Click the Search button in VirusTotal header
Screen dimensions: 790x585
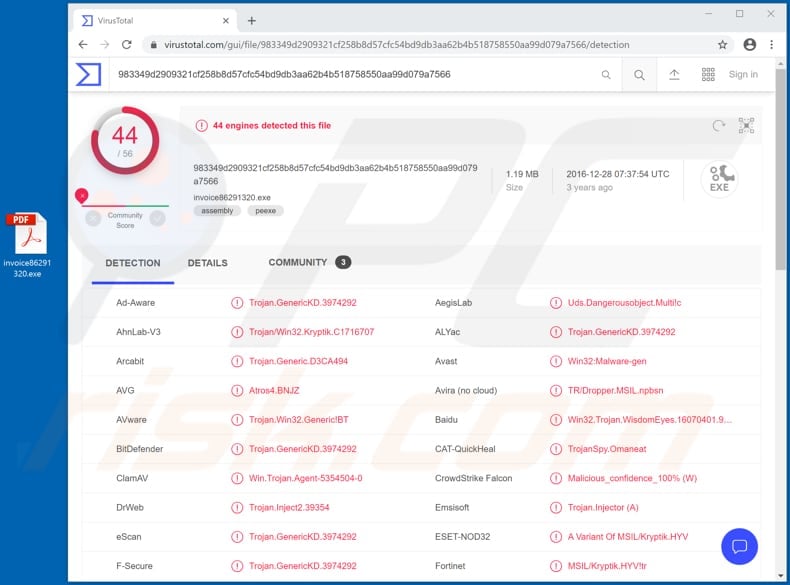(639, 75)
